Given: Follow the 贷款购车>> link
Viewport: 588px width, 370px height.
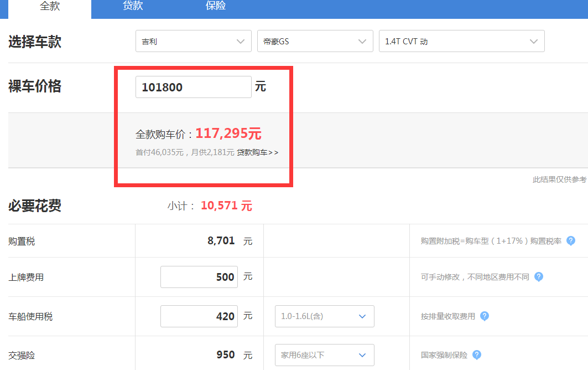Looking at the screenshot, I should (257, 152).
